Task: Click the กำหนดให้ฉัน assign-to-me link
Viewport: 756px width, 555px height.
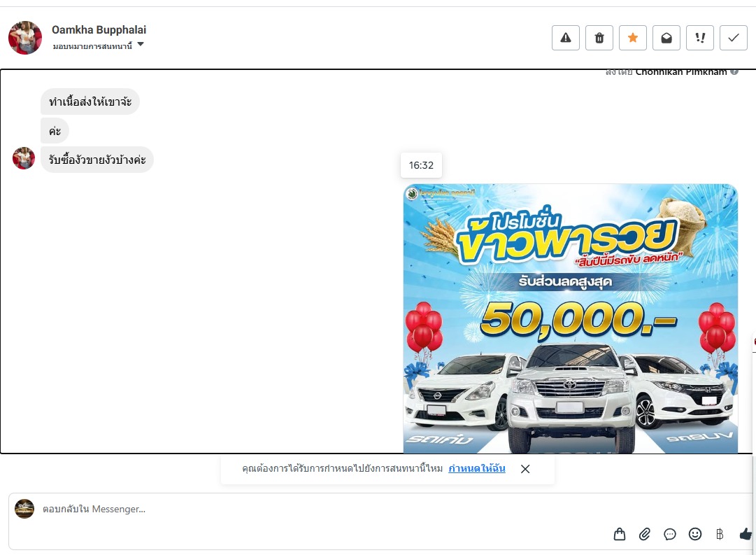Action: coord(477,468)
